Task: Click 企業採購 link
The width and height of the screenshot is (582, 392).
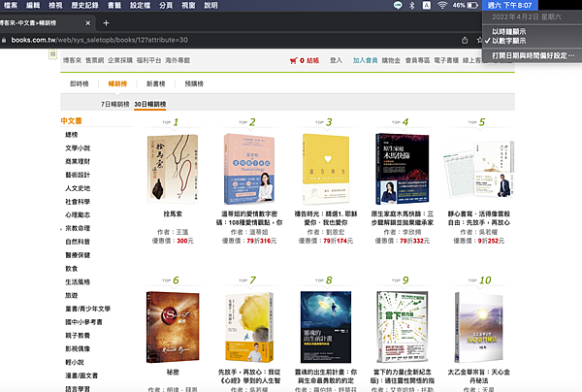Action: pos(120,60)
